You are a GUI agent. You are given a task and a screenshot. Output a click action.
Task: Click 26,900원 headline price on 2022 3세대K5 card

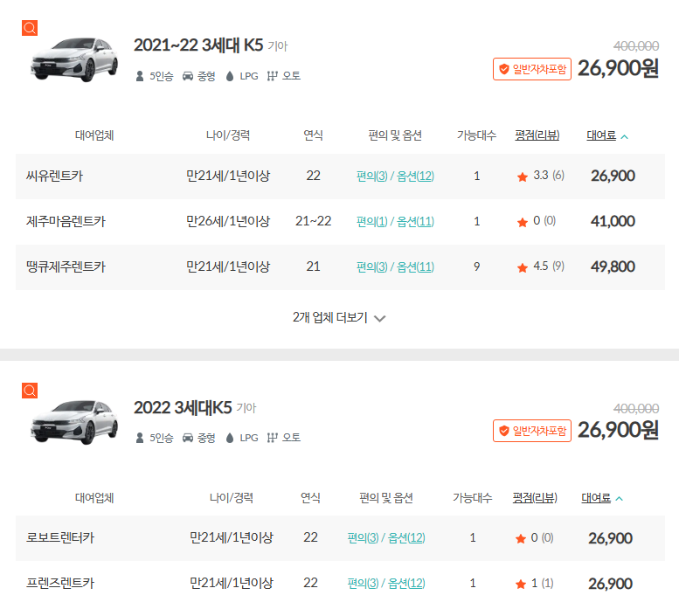619,430
